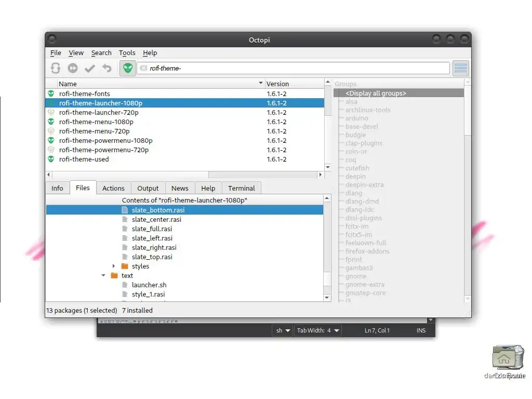The width and height of the screenshot is (532, 399).
Task: Open the Search menu
Action: (101, 53)
